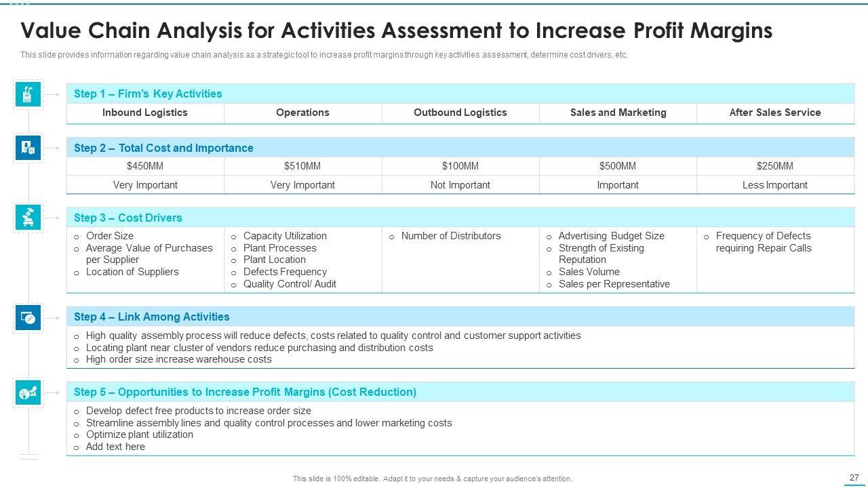The width and height of the screenshot is (868, 488).
Task: Select the "Quality Control/ Audit" bullet
Action: 290,284
